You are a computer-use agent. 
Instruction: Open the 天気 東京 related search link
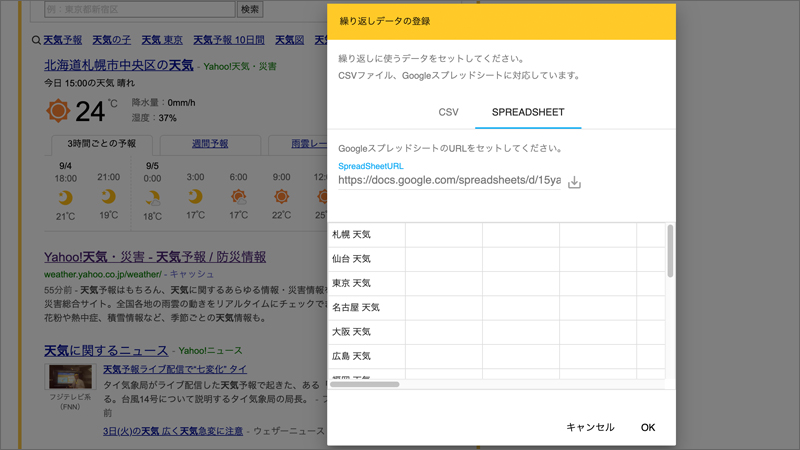[162, 40]
